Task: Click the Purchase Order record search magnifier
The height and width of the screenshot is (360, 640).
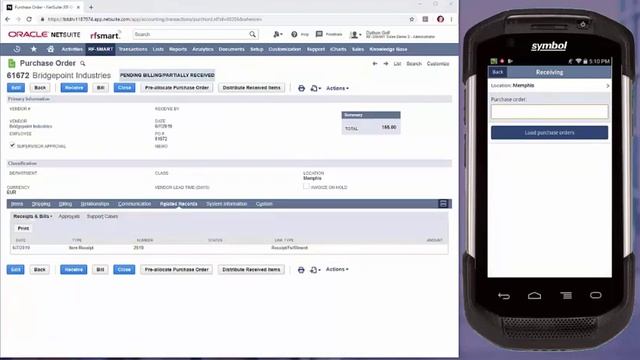Action: 83,64
